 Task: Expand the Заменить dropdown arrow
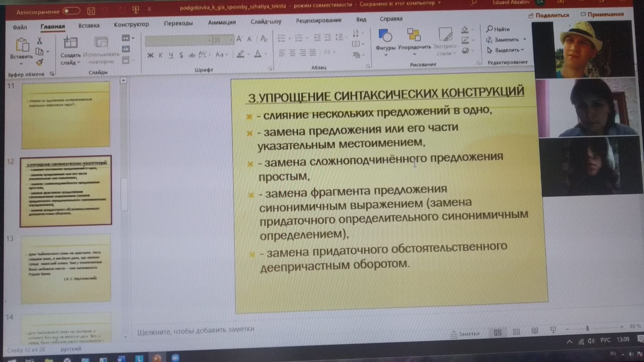pos(525,39)
